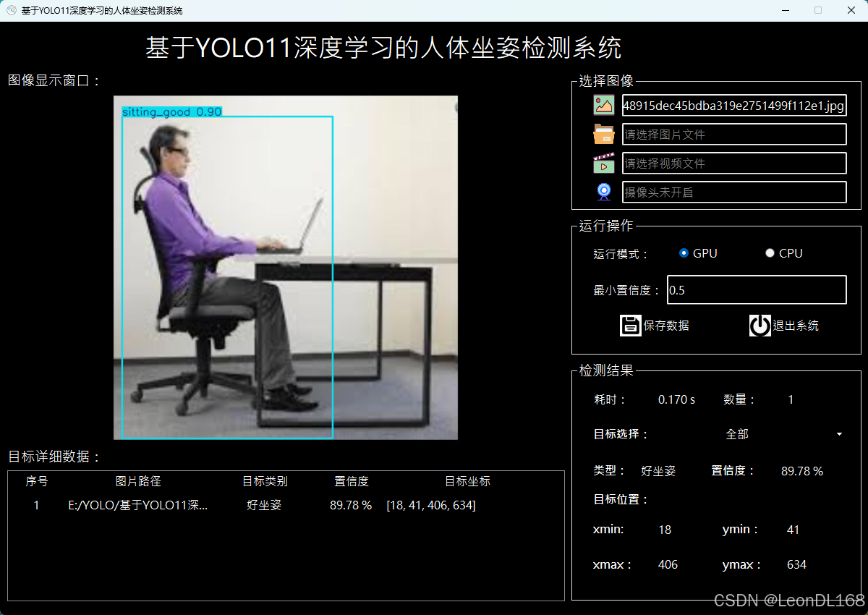
Task: Click the xmax value 406
Action: 668,564
